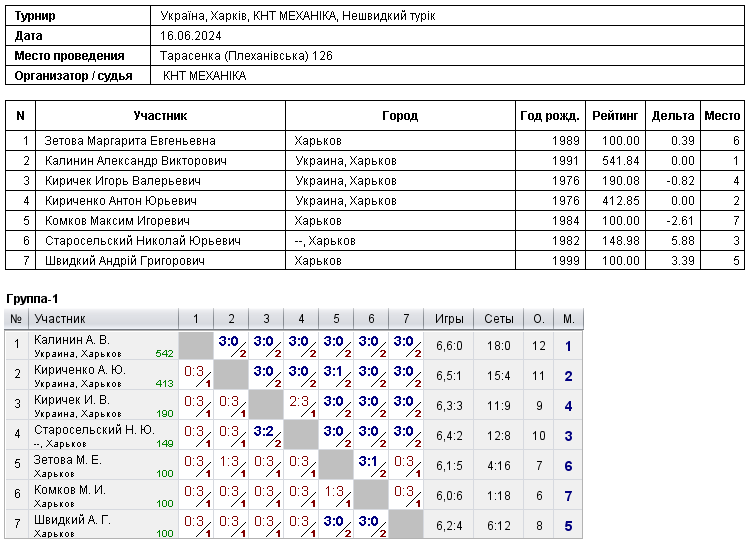The height and width of the screenshot is (544, 750).
Task: Click participant Калинин Александр Викторович
Action: (136, 161)
